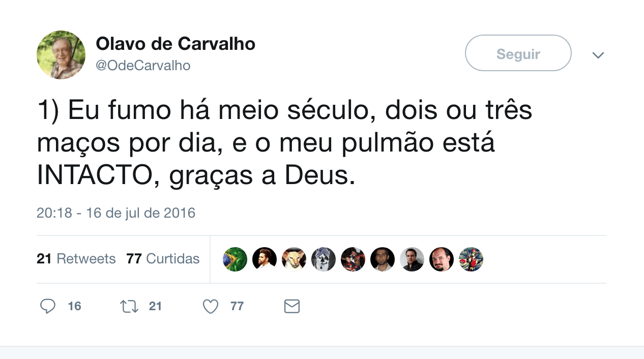Open Olavo de Carvalho profile name link
This screenshot has height=359, width=644.
point(175,44)
